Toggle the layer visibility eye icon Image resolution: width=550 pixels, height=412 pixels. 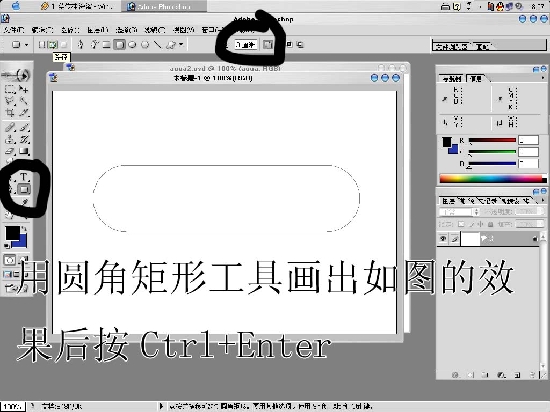click(x=443, y=239)
